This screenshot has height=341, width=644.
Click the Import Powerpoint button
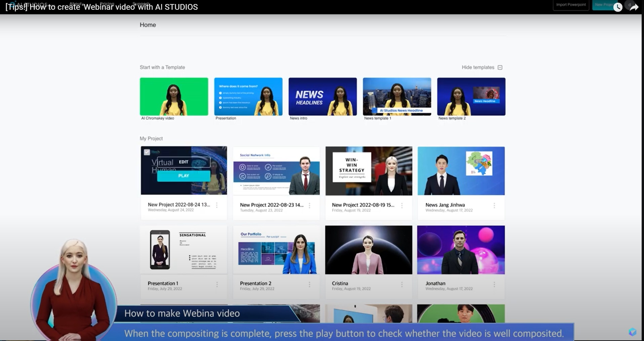[x=571, y=5]
